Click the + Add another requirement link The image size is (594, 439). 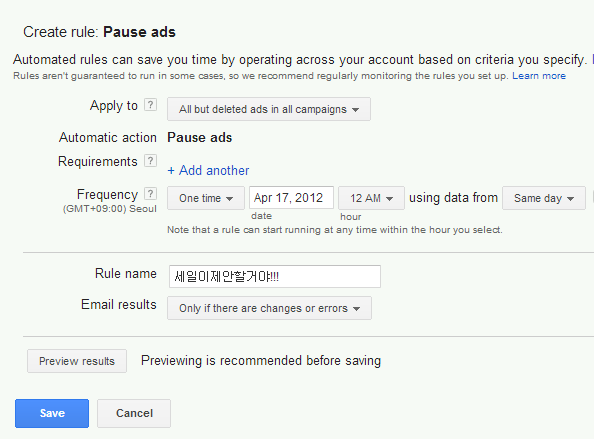208,170
